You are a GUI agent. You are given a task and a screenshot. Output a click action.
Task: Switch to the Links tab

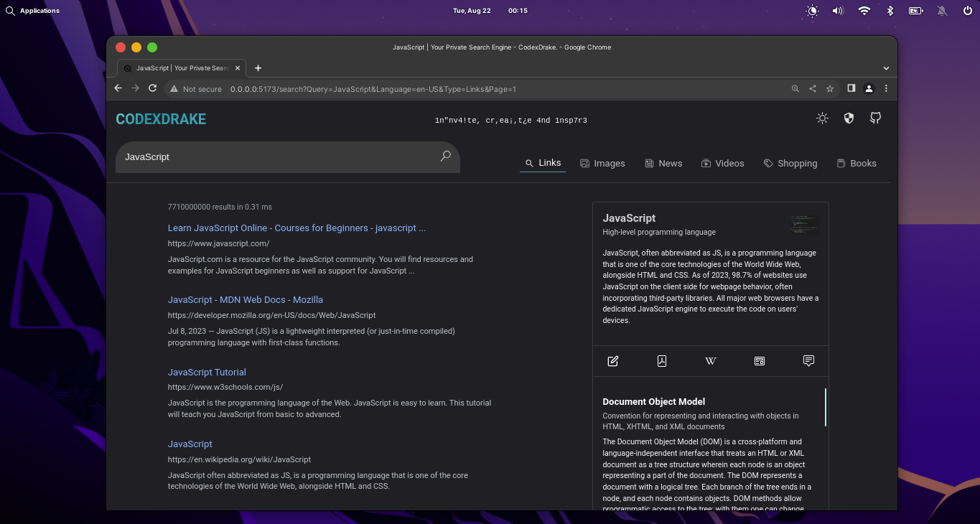point(543,163)
